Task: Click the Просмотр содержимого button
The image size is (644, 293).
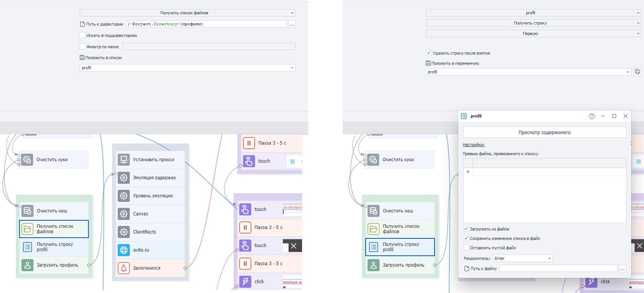Action: coord(544,132)
